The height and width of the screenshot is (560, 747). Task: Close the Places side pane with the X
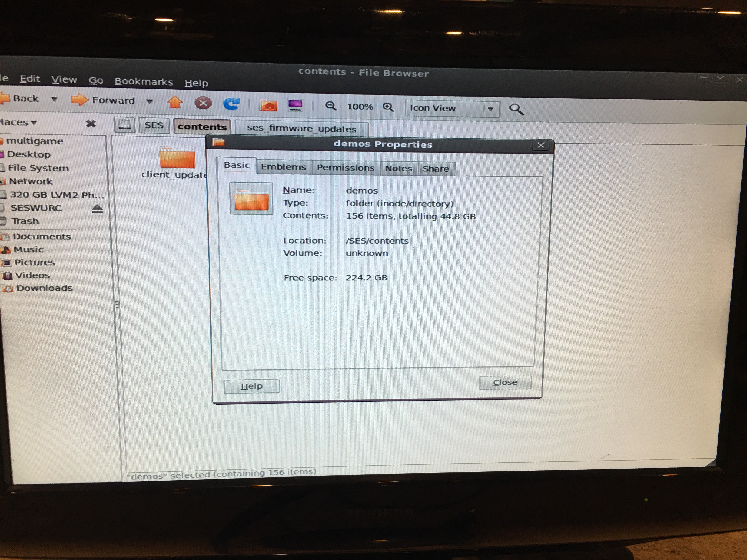pos(91,124)
